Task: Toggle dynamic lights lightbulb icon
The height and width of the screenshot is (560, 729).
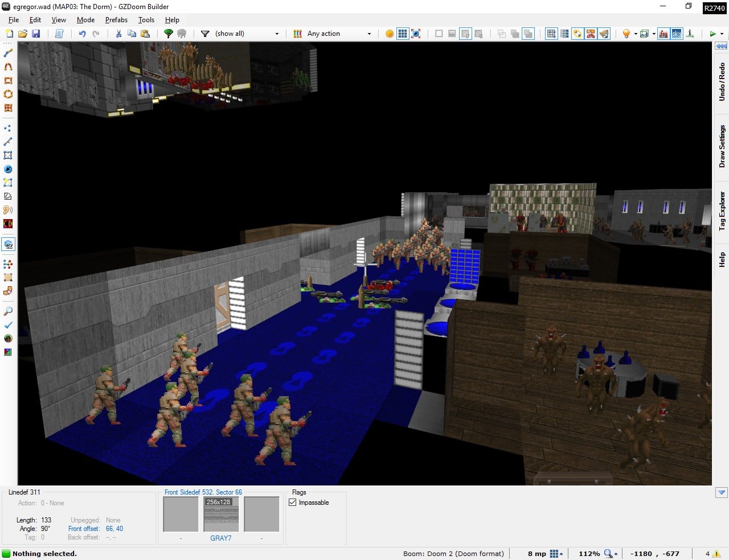Action: (626, 34)
